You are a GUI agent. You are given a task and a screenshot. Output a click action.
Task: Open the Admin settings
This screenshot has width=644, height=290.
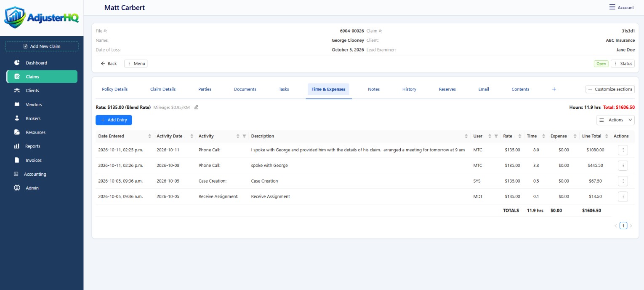pyautogui.click(x=32, y=188)
